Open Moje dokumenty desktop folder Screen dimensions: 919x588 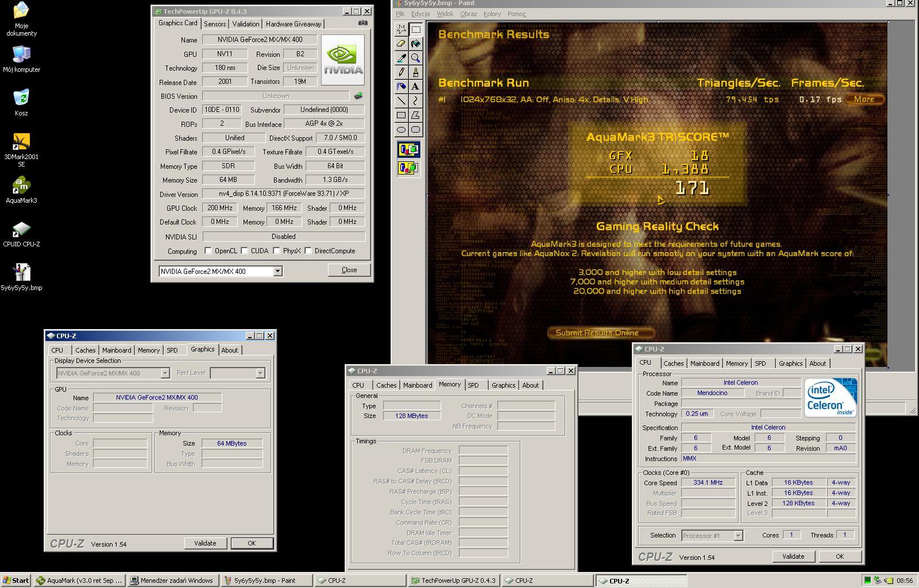point(21,19)
